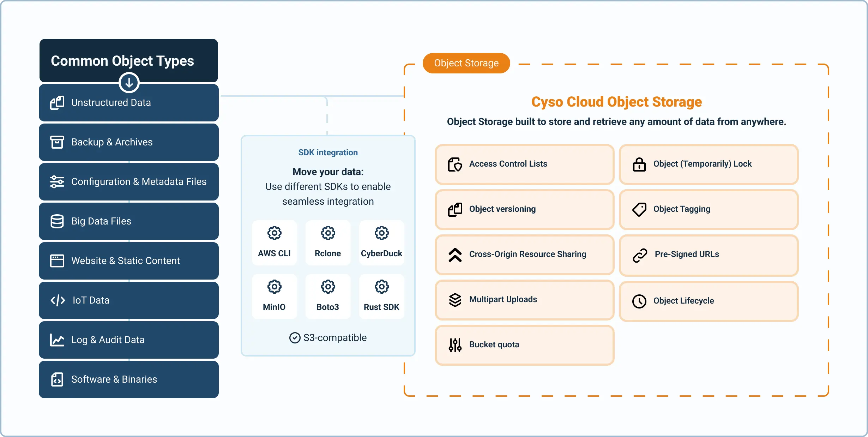Image resolution: width=868 pixels, height=437 pixels.
Task: Click the Object versioning label
Action: [502, 209]
